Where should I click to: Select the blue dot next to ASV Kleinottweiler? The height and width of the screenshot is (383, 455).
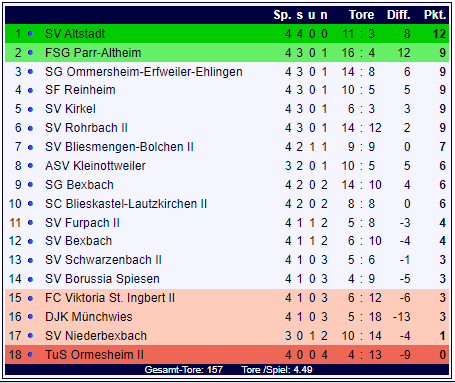coord(30,166)
